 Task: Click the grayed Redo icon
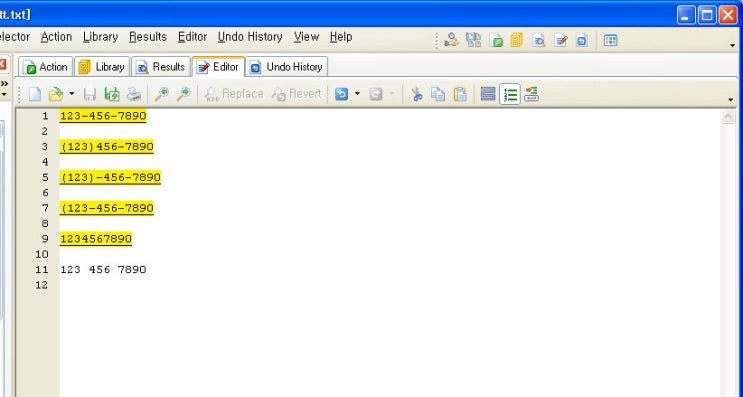pyautogui.click(x=376, y=94)
